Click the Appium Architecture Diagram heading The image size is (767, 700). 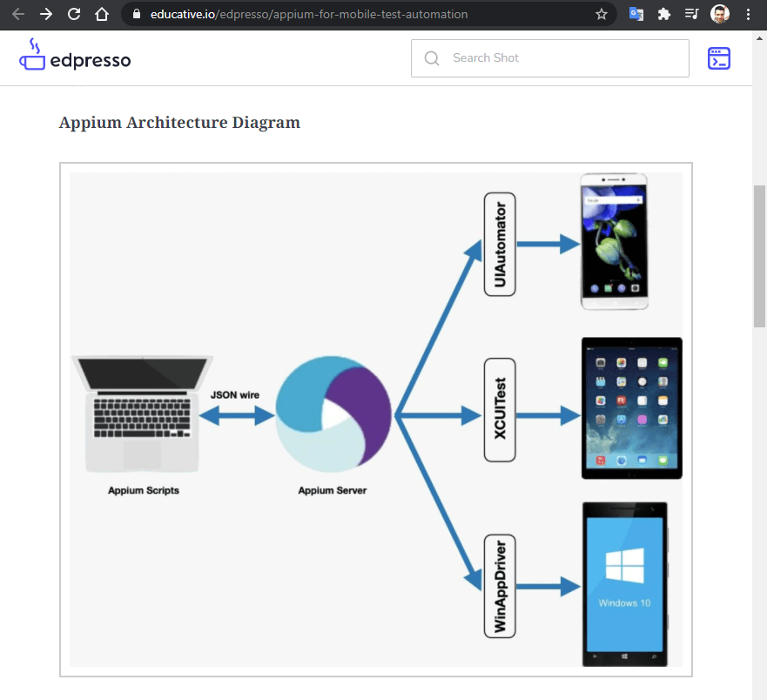coord(179,122)
